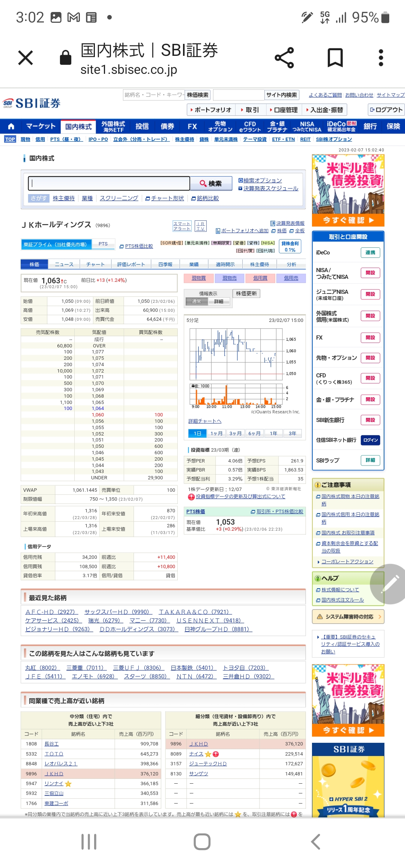Image resolution: width=405 pixels, height=868 pixels.
Task: Select 1ヶ月 chart range
Action: point(216,434)
